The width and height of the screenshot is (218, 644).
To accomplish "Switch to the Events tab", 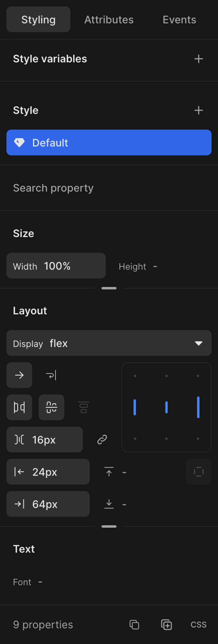I will pos(179,19).
